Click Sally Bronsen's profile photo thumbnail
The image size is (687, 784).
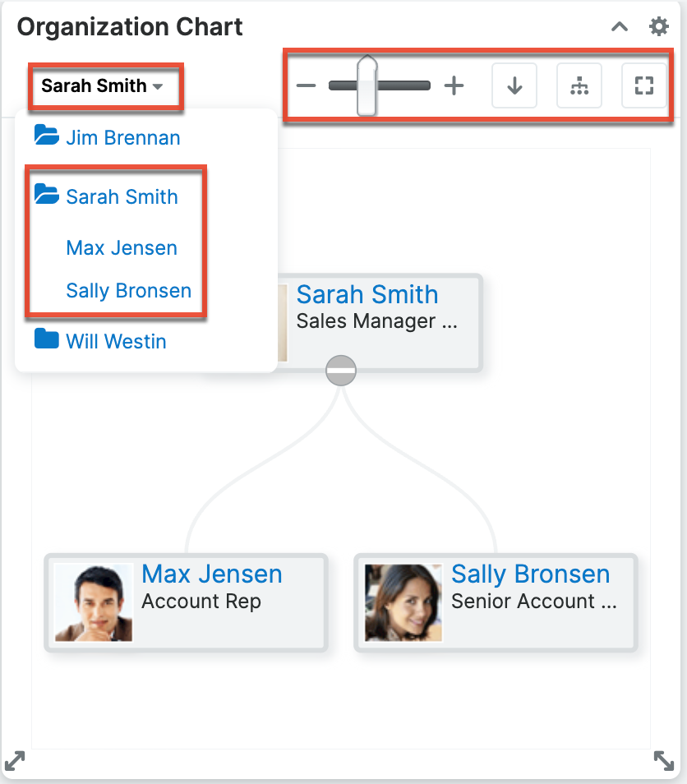(x=403, y=602)
